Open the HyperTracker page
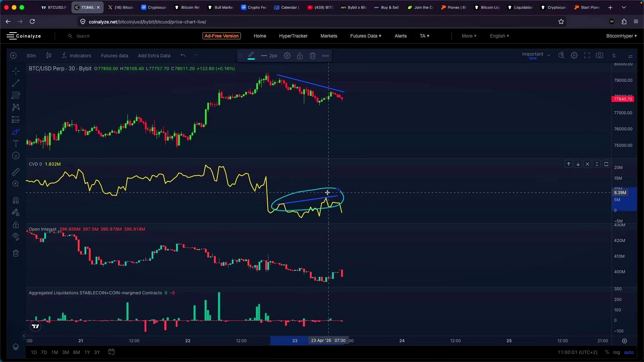 pos(293,36)
